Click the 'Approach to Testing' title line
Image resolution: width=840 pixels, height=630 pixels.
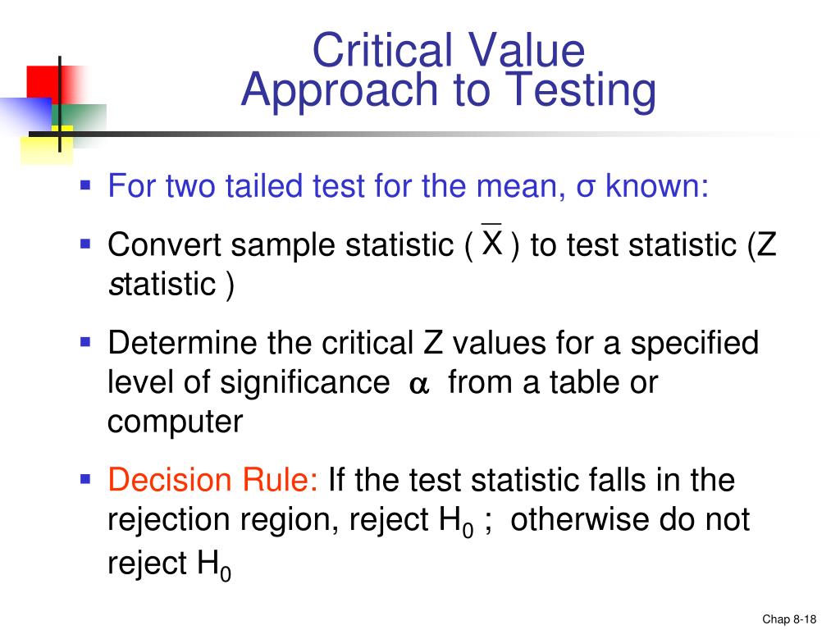pos(449,90)
